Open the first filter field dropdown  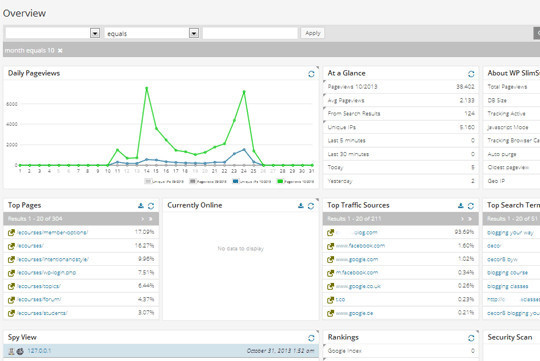[95, 33]
